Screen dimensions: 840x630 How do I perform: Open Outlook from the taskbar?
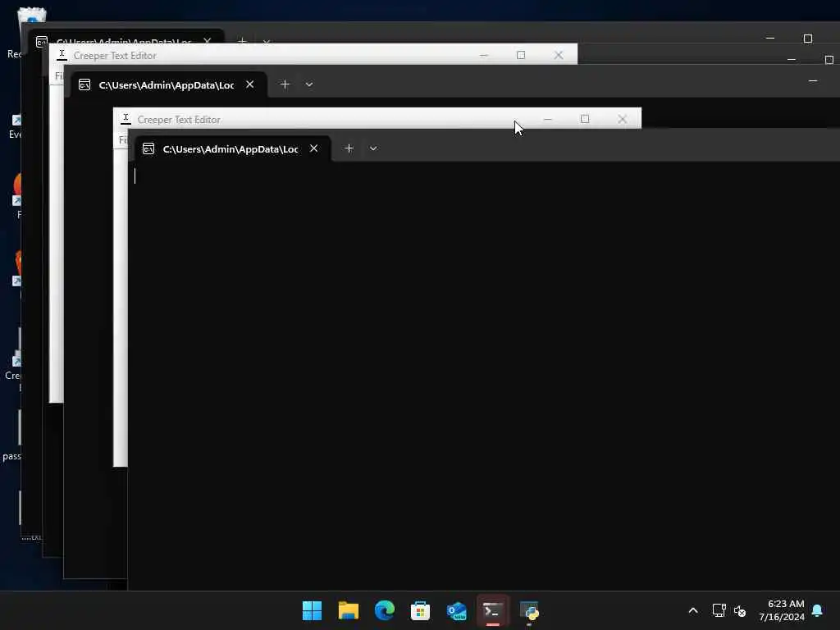pyautogui.click(x=457, y=610)
